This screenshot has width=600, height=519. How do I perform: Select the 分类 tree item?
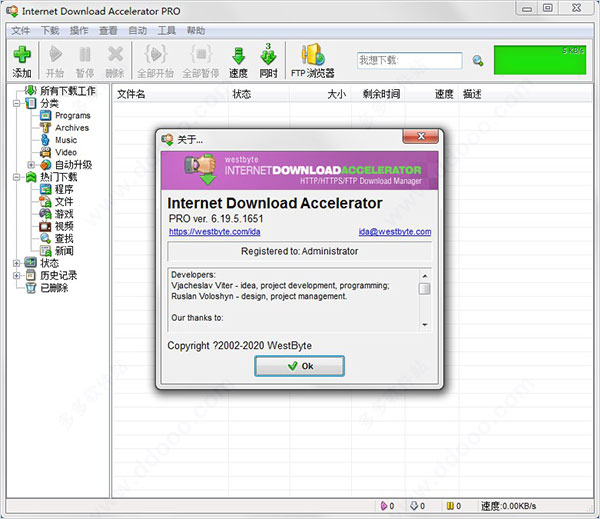coord(50,103)
